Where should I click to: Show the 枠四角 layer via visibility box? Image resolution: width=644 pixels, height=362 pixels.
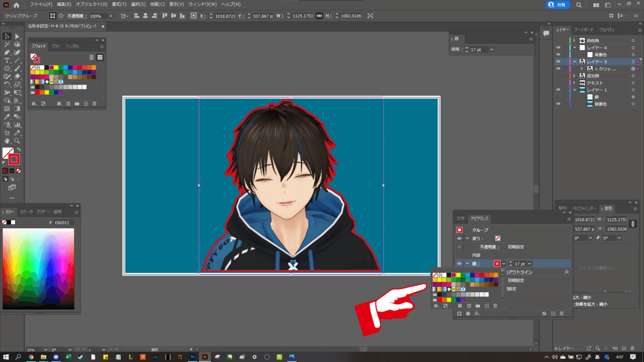(x=558, y=41)
